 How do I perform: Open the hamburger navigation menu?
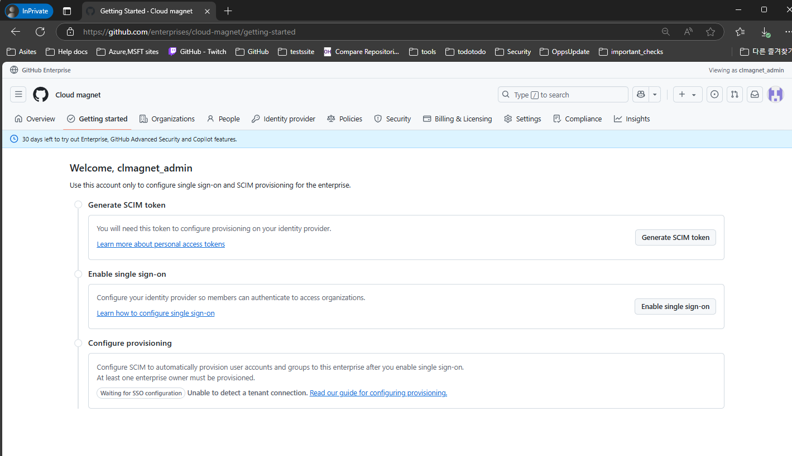[x=18, y=94]
